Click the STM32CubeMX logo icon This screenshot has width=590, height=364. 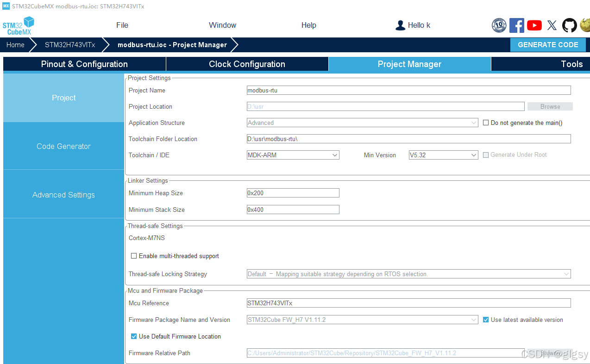(x=19, y=25)
